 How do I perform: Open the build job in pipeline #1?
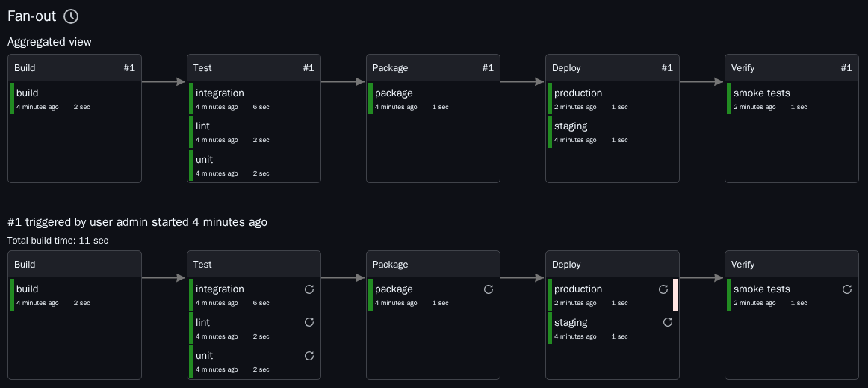click(x=27, y=289)
